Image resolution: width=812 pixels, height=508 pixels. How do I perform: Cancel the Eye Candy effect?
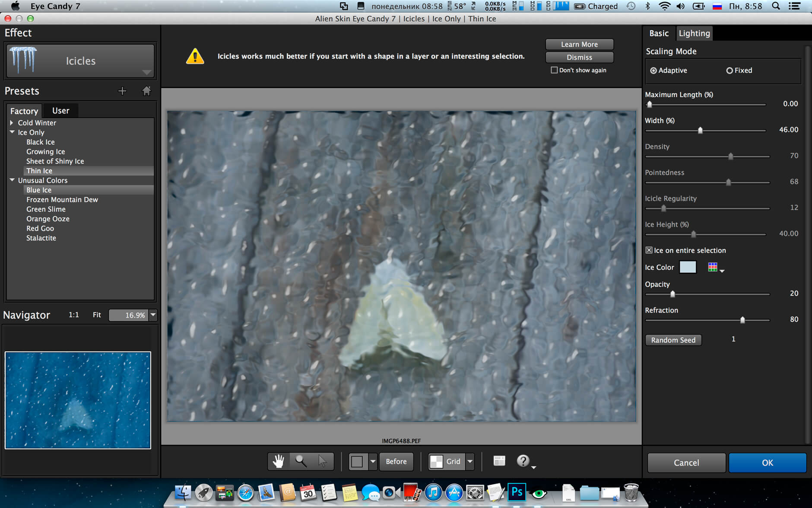coord(686,463)
